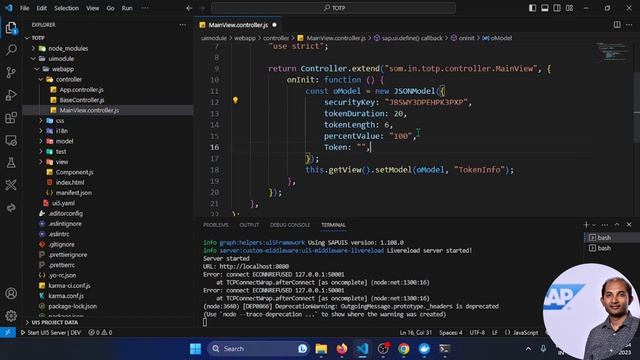Open the Explorer view in activity bar
640x360 pixels.
pyautogui.click(x=11, y=28)
